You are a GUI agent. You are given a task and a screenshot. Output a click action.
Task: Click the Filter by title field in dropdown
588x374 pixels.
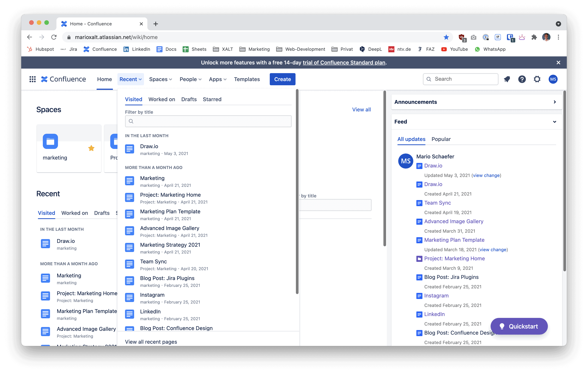tap(208, 121)
